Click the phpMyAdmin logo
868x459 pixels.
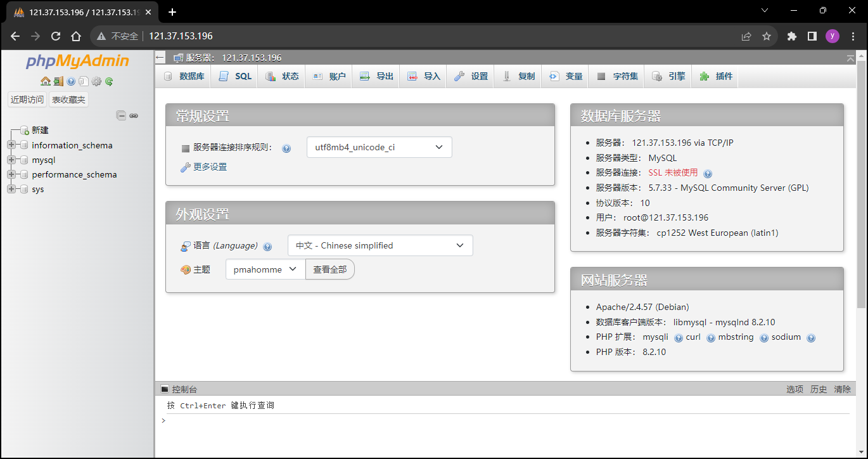pos(77,61)
